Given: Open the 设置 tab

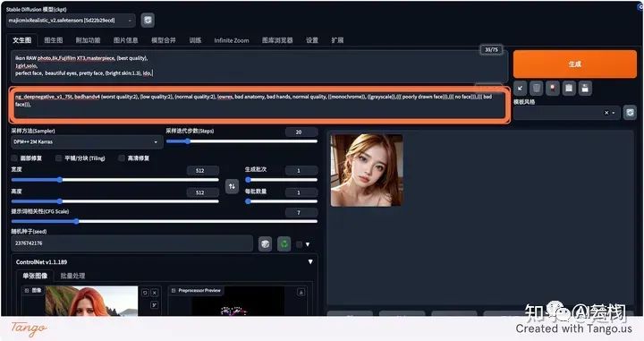Looking at the screenshot, I should pos(312,40).
